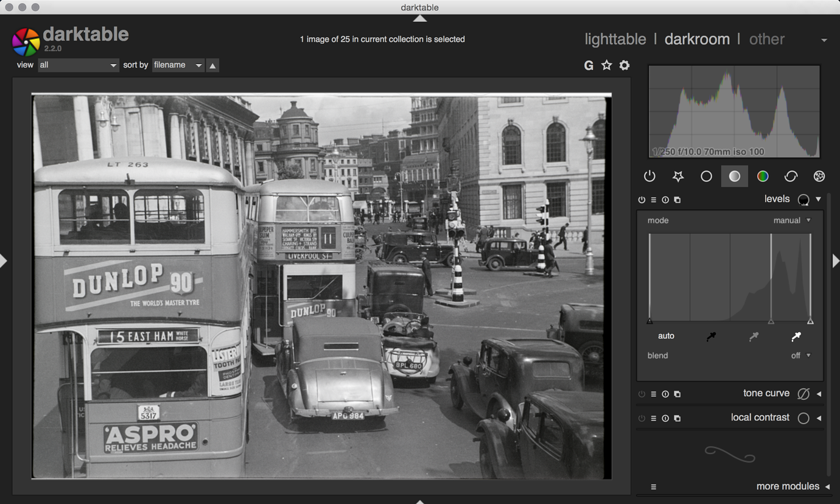Click levels black point handle

tap(649, 321)
